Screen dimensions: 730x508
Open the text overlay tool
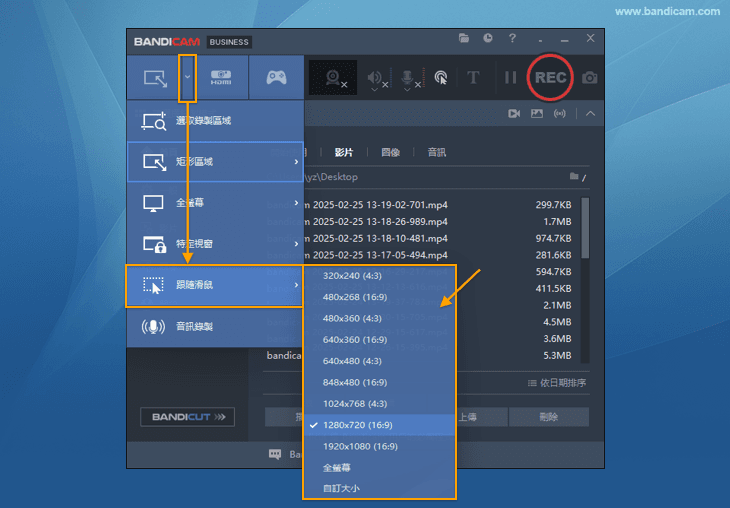[x=473, y=77]
